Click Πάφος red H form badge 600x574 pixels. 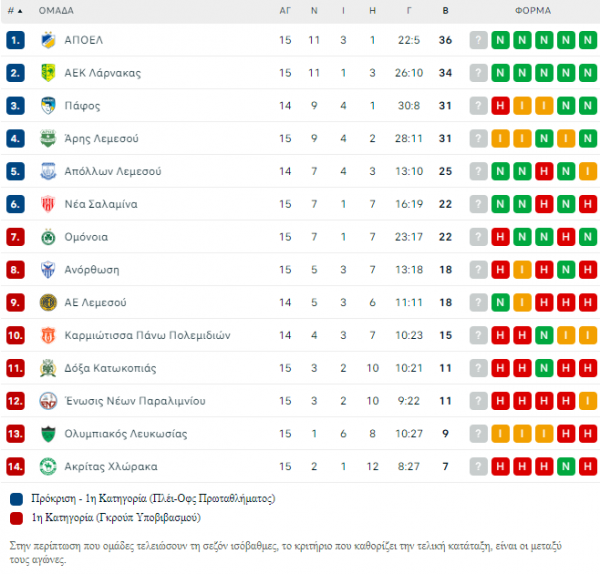pyautogui.click(x=500, y=106)
